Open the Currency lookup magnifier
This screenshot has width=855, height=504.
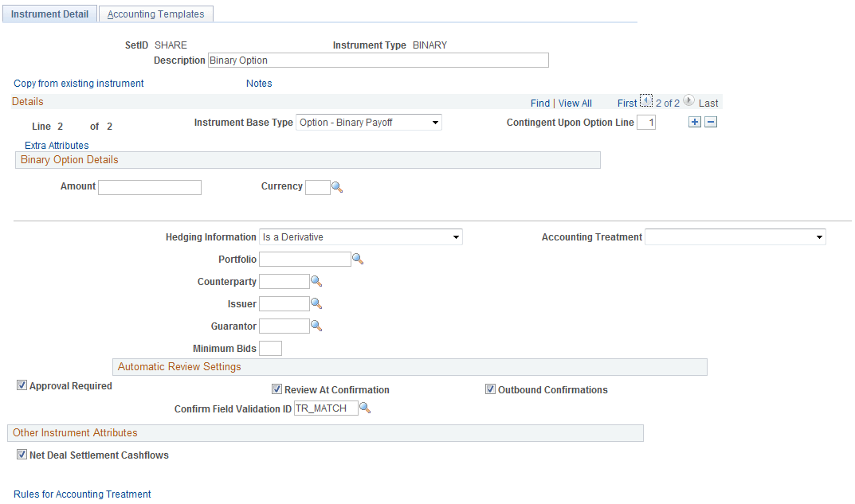(336, 187)
